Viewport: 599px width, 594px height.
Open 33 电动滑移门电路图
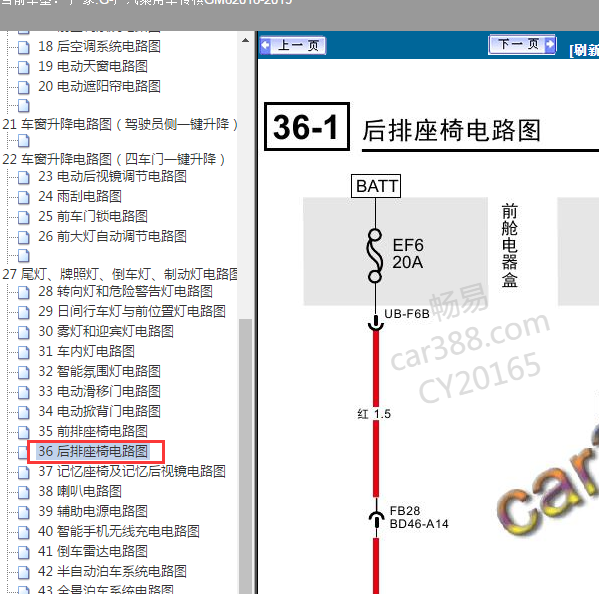point(99,391)
